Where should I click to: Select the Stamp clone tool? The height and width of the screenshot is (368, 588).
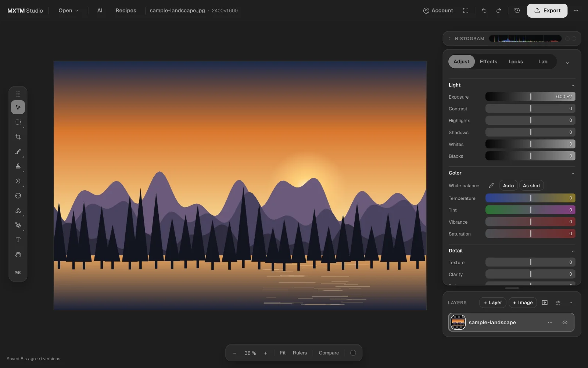coord(18,166)
